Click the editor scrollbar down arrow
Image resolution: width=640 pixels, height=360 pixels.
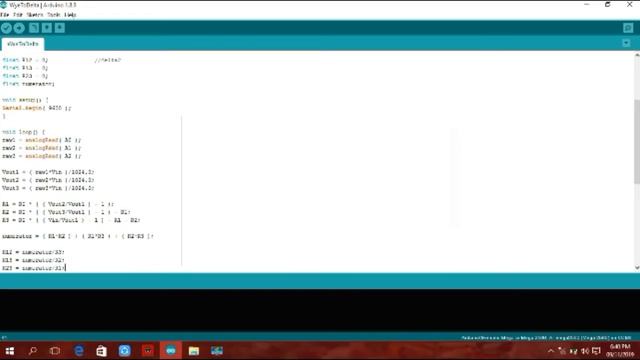(637, 268)
